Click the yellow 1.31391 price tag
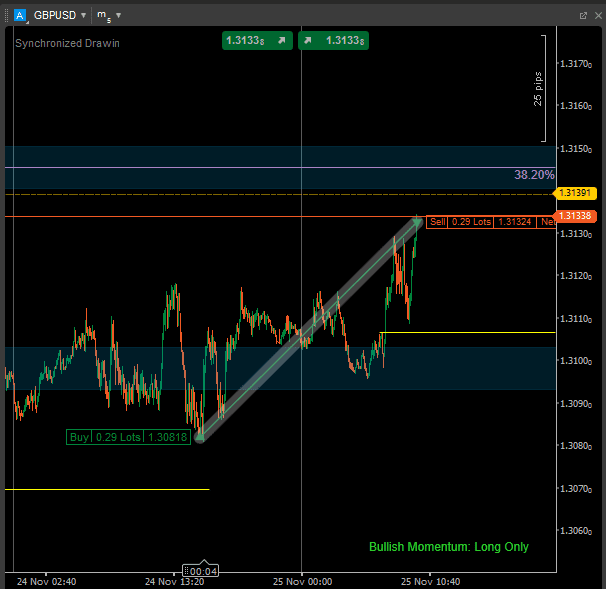606x589 pixels. coord(575,193)
